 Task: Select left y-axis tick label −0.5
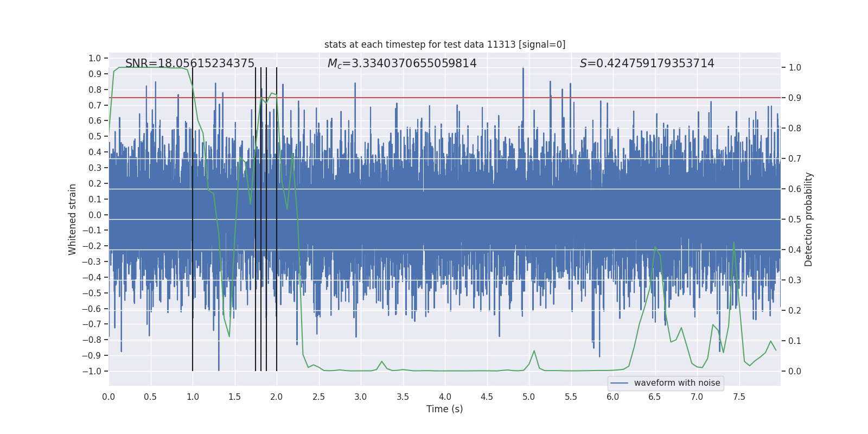click(92, 293)
